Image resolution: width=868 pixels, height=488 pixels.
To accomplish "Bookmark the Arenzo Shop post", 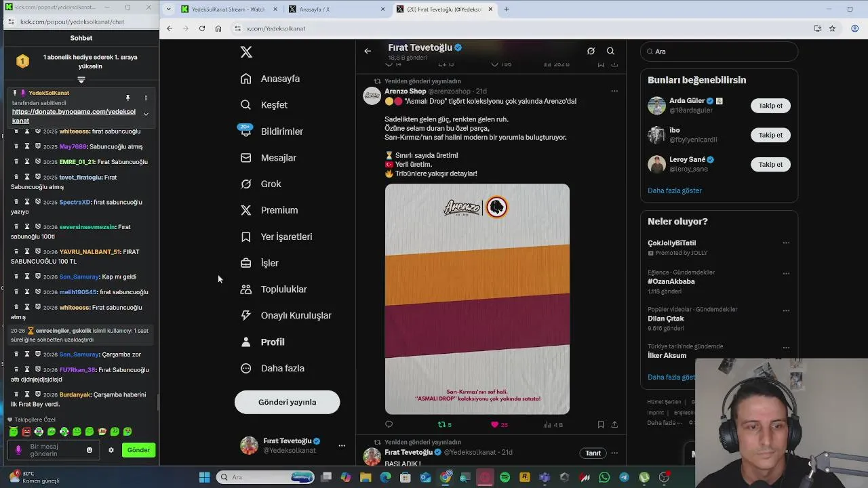I will 601,424.
